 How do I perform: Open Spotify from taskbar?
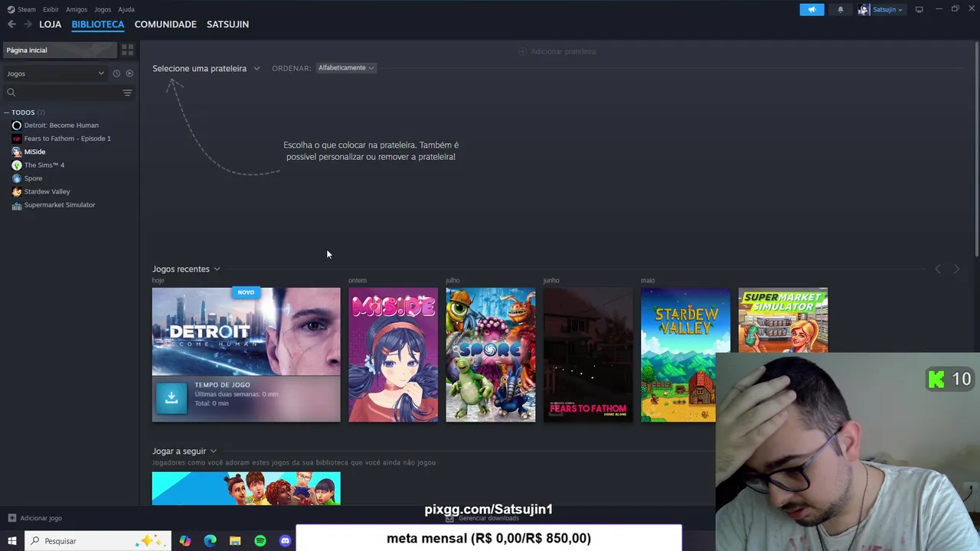[260, 541]
